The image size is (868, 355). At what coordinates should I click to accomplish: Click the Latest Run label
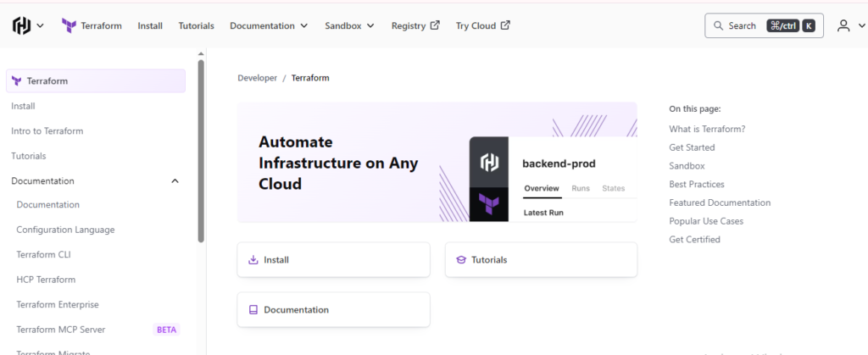point(543,213)
